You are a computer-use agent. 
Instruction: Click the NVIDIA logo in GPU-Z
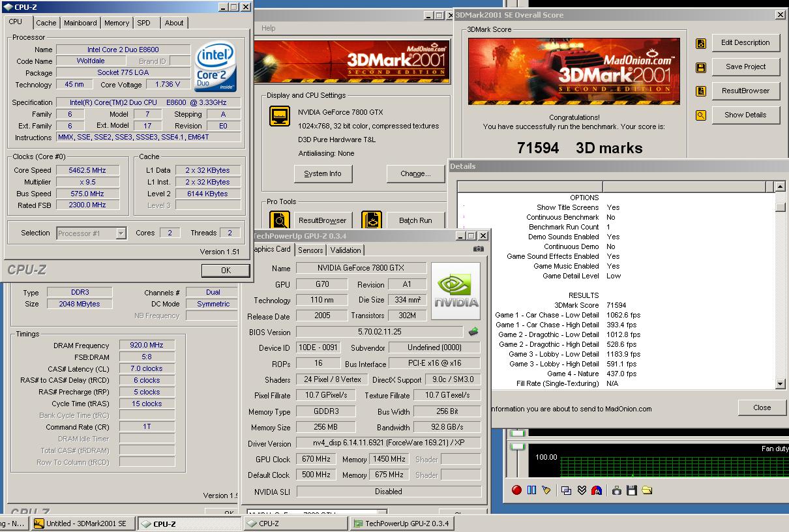pyautogui.click(x=456, y=291)
